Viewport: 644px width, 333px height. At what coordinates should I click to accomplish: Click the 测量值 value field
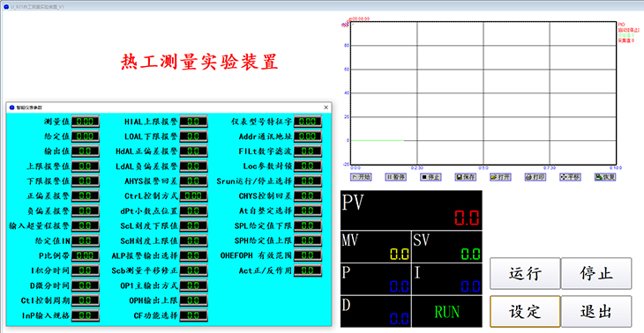[x=86, y=122]
